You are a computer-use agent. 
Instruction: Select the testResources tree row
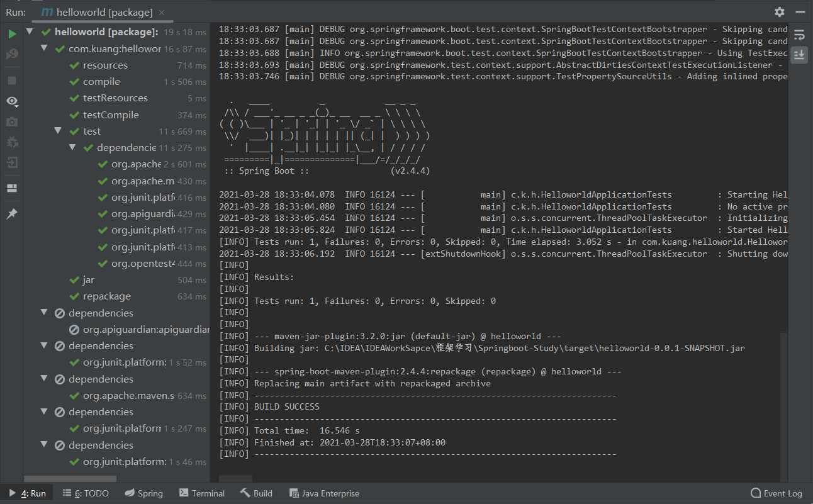116,98
